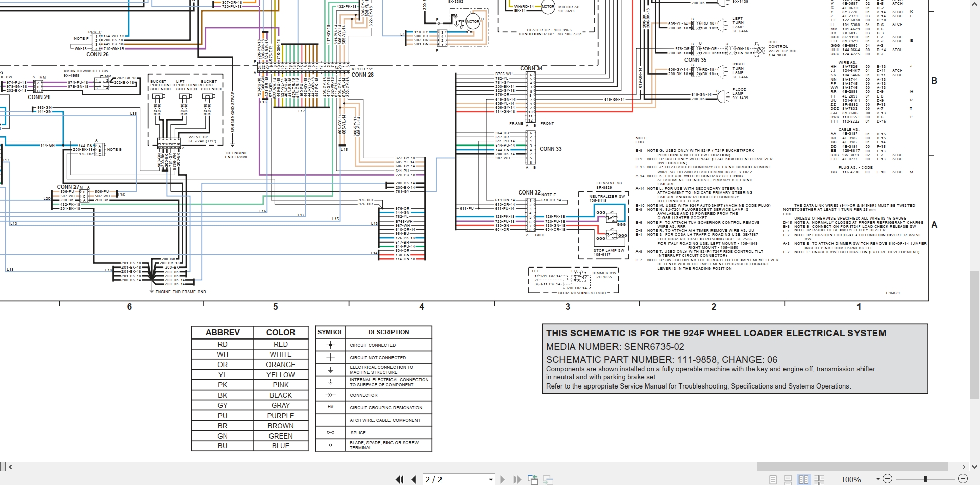Click grid column number 4 marker
Image resolution: width=980 pixels, height=485 pixels.
pos(422,307)
